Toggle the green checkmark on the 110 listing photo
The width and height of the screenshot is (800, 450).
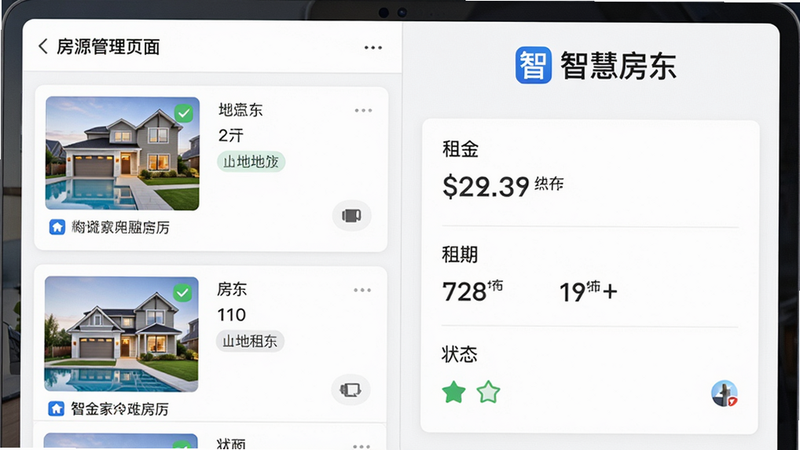click(183, 293)
